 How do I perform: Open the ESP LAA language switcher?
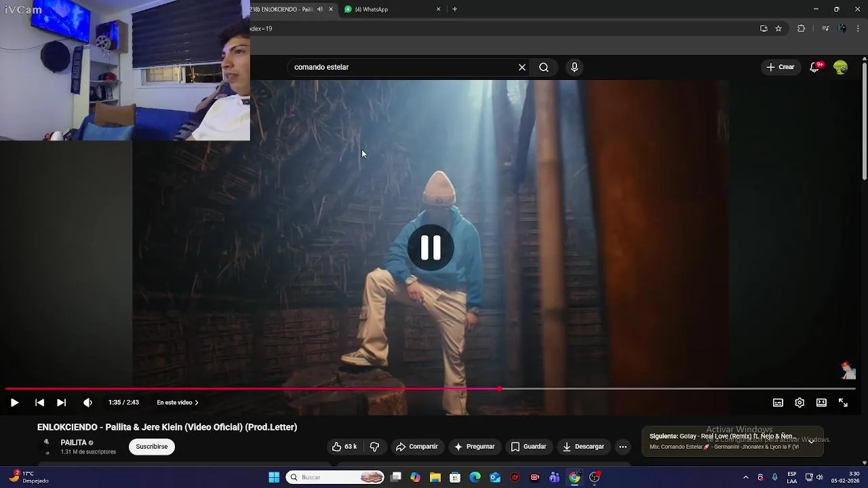(x=792, y=478)
